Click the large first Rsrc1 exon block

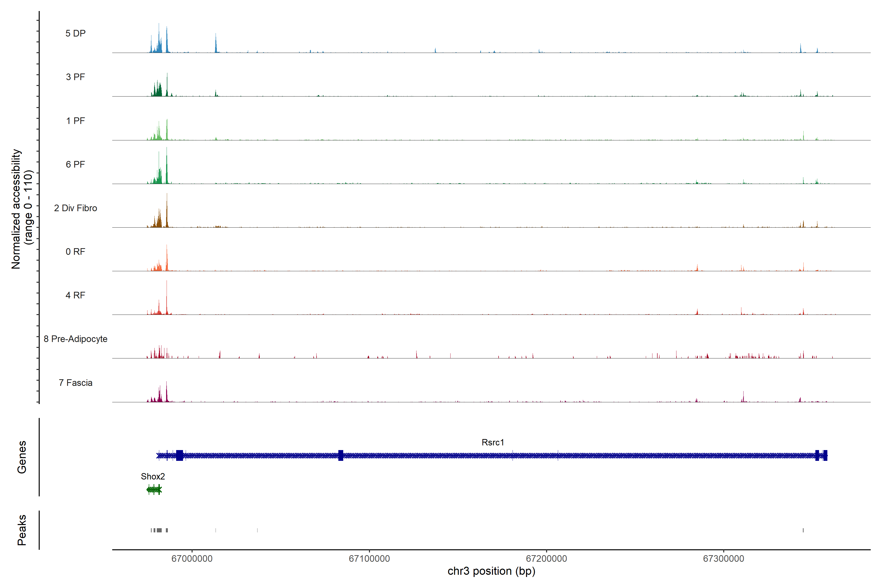click(x=180, y=455)
